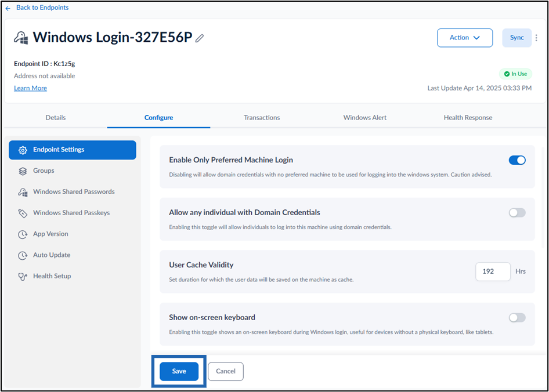Click the Hrs unit label
The image size is (549, 392).
click(521, 271)
